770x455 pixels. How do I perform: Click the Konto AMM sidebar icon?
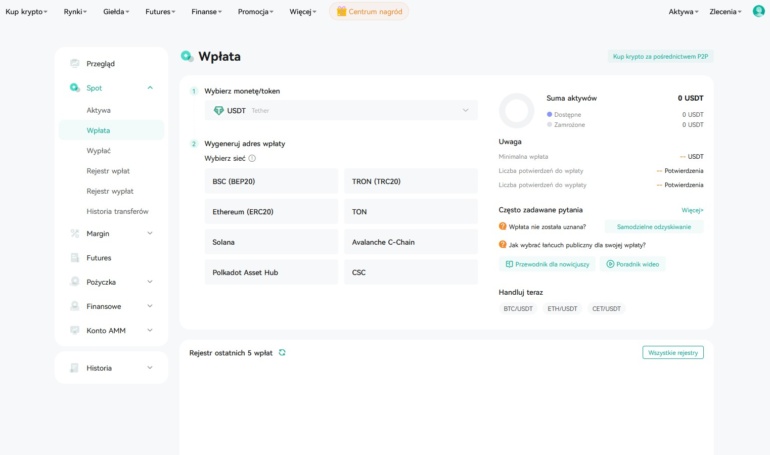(74, 330)
